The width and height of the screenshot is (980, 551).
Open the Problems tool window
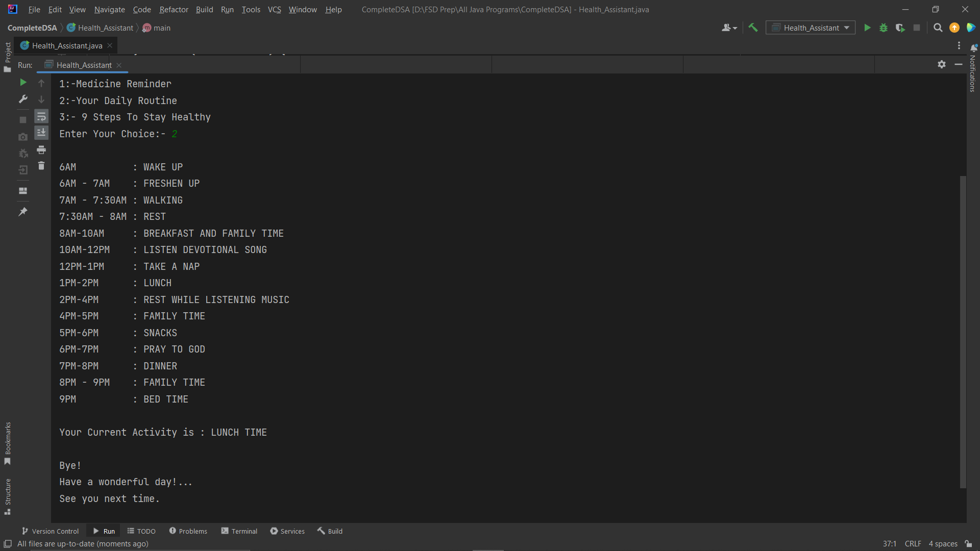(188, 531)
